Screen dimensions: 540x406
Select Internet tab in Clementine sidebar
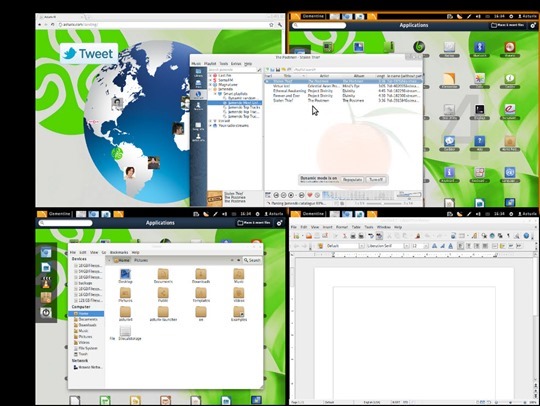pos(198,95)
